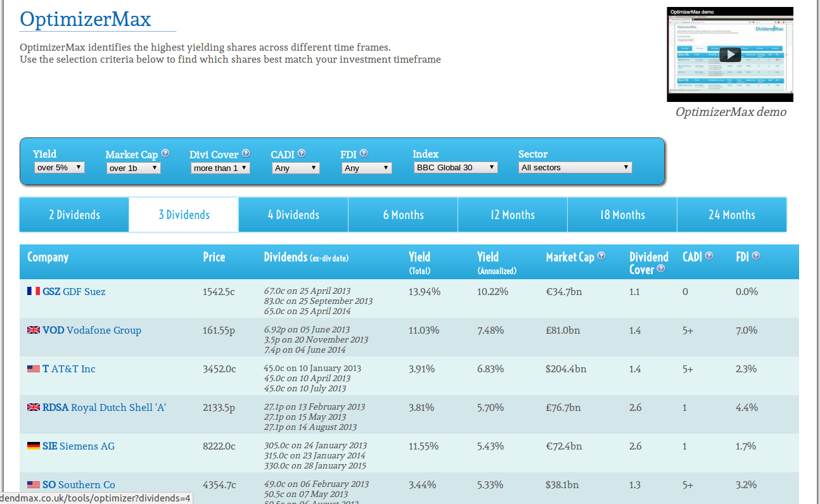
Task: Click the OptimizerMax demo caption
Action: tap(731, 112)
